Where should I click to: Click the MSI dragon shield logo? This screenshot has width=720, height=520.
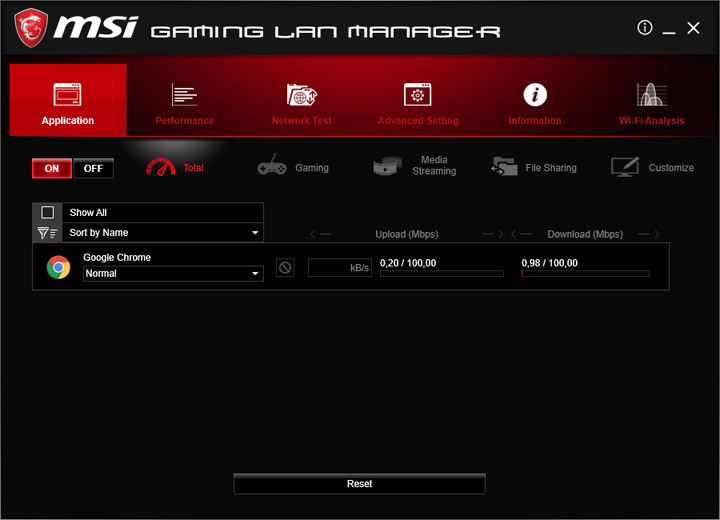31,28
